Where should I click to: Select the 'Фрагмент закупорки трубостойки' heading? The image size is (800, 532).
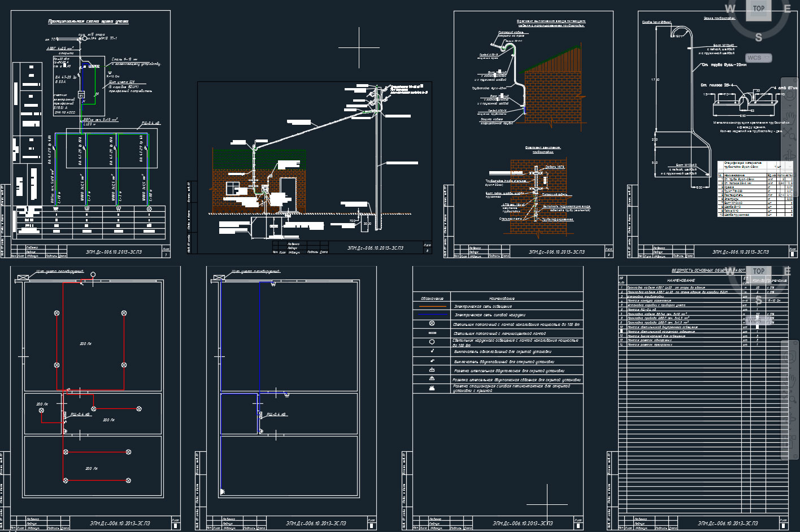point(543,150)
